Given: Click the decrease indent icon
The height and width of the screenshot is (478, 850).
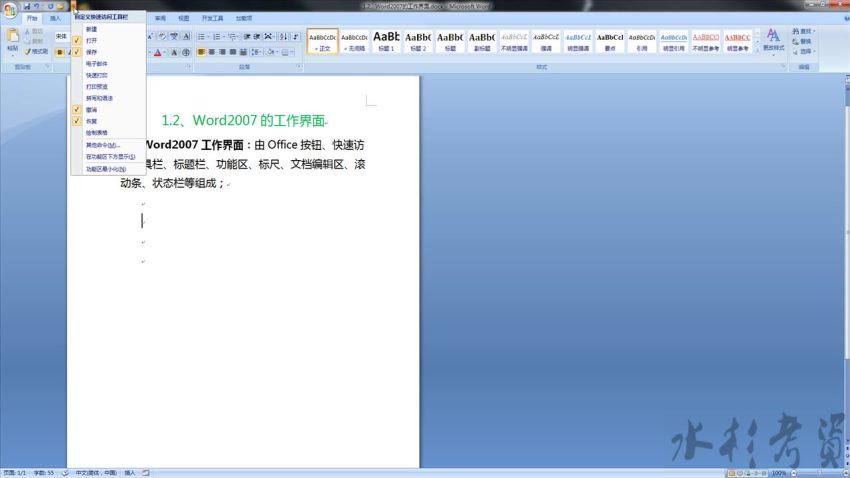Looking at the screenshot, I should coord(247,37).
